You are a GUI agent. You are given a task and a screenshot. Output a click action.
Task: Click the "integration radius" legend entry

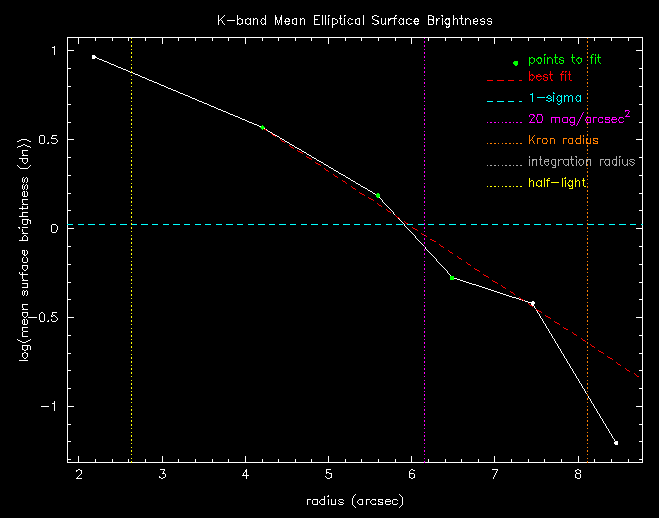point(581,162)
